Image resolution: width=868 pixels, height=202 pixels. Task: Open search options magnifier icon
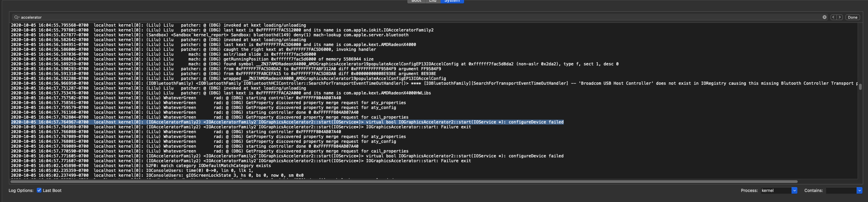pos(16,17)
